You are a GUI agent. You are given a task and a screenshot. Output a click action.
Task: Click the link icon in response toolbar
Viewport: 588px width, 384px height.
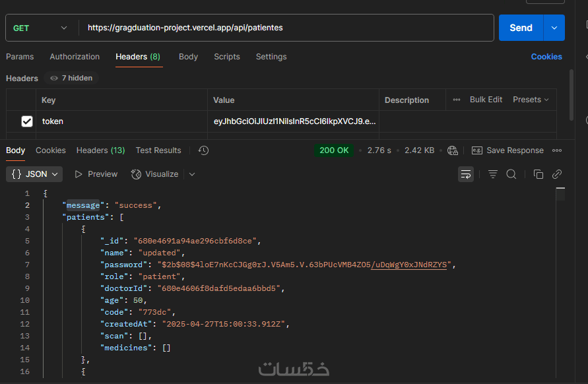tap(557, 174)
